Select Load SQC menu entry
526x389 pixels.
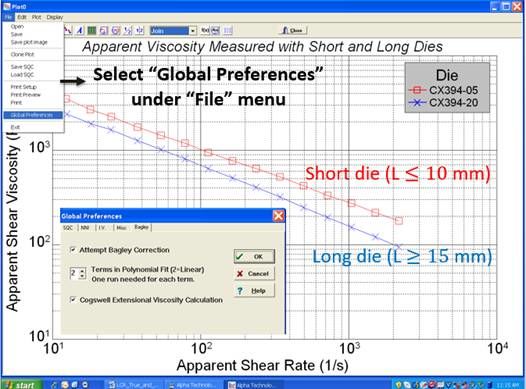coord(22,74)
